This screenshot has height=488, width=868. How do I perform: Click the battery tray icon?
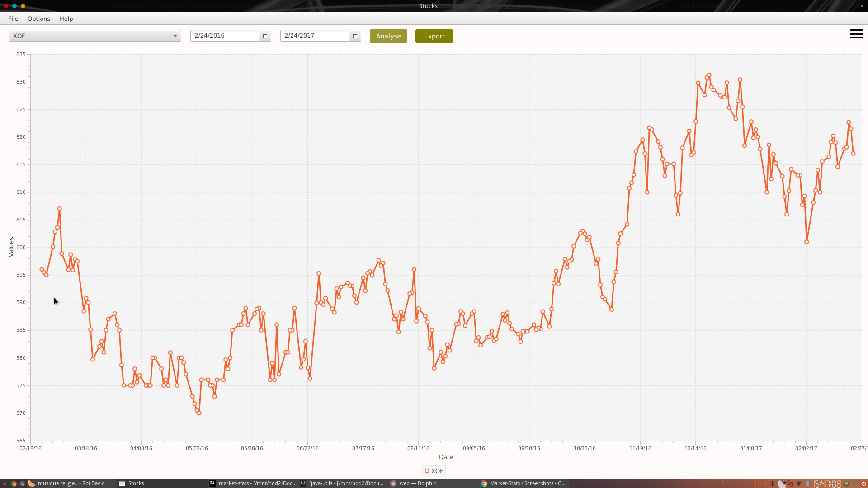point(807,483)
